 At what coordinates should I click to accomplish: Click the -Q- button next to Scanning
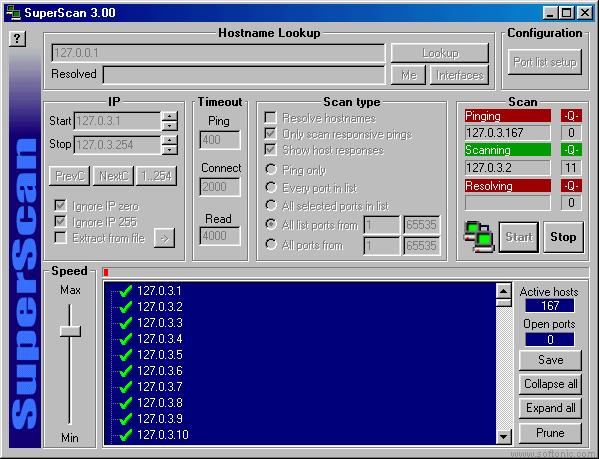tap(571, 150)
